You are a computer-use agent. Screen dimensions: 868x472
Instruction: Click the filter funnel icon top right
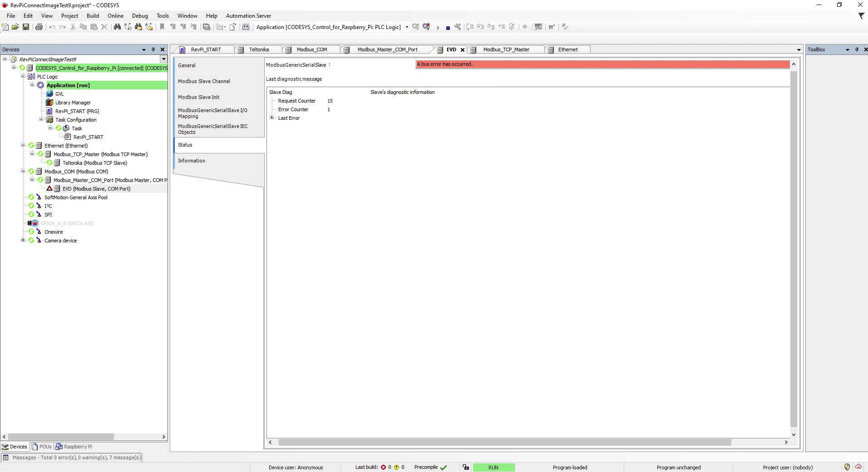click(x=861, y=16)
